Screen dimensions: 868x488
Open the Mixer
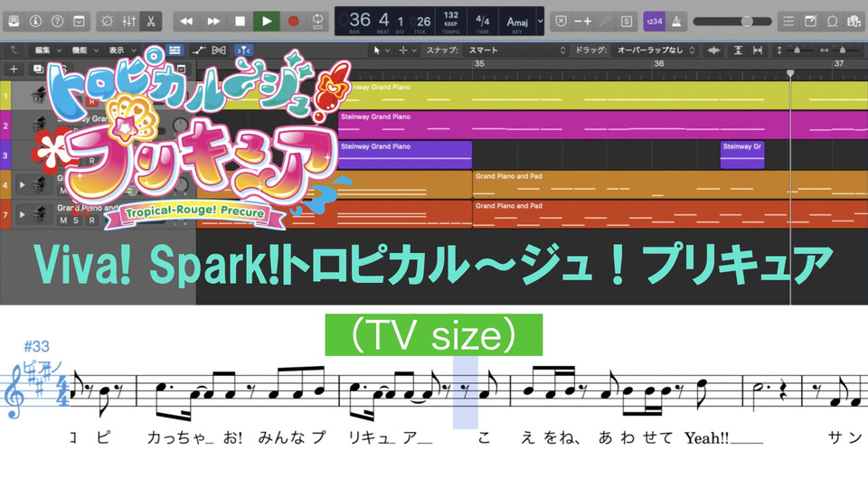[x=129, y=22]
